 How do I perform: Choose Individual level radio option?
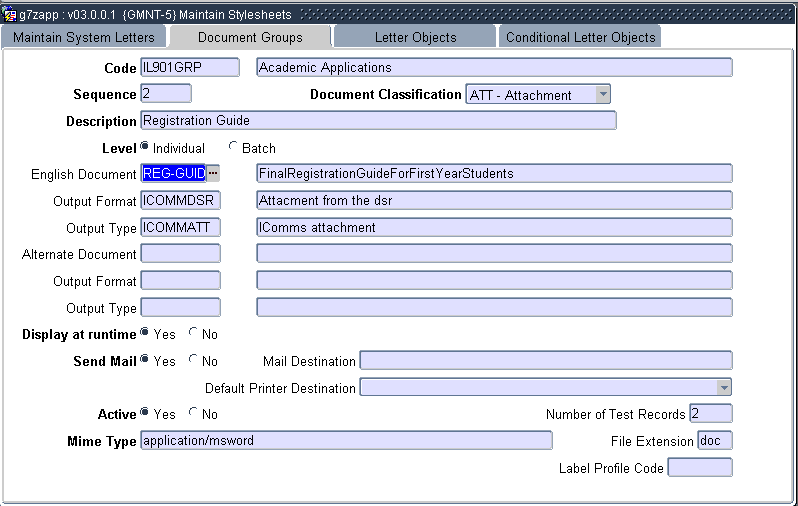pyautogui.click(x=145, y=148)
